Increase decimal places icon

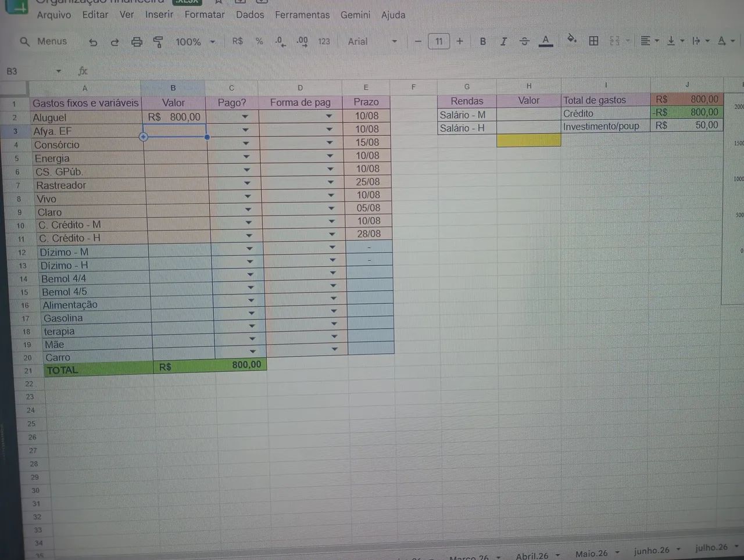coord(302,41)
